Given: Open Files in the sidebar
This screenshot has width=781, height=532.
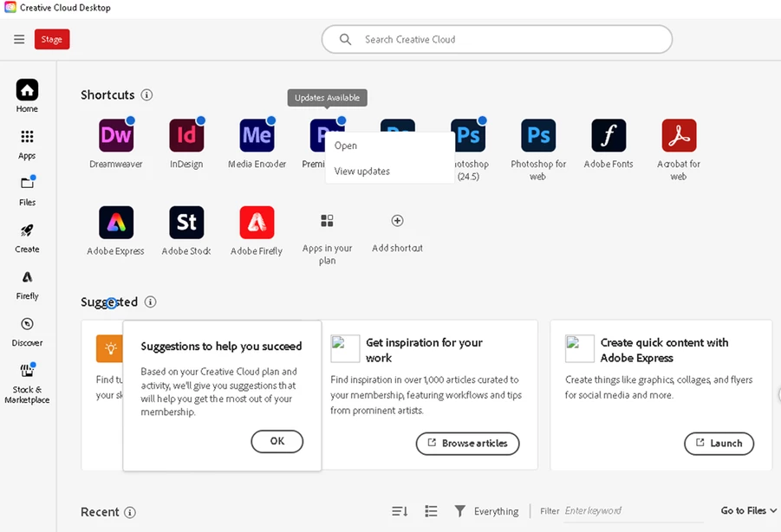Looking at the screenshot, I should pyautogui.click(x=27, y=191).
